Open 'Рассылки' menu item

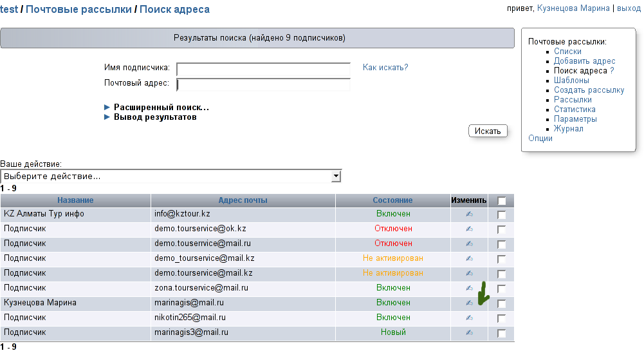(573, 100)
